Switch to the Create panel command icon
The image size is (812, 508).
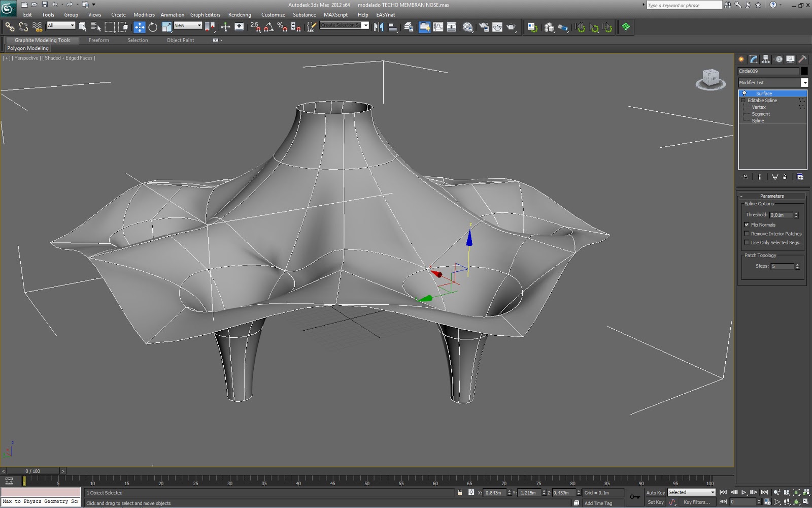pyautogui.click(x=741, y=59)
